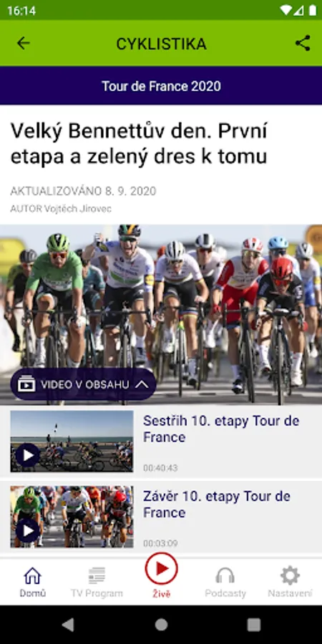Tap the Cyklistika header title
Image resolution: width=322 pixels, height=644 pixels.
click(161, 44)
